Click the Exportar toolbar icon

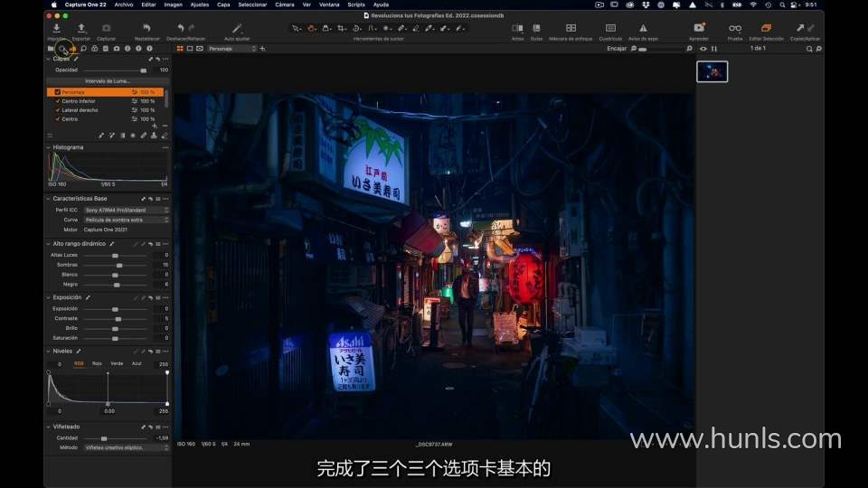(81, 28)
